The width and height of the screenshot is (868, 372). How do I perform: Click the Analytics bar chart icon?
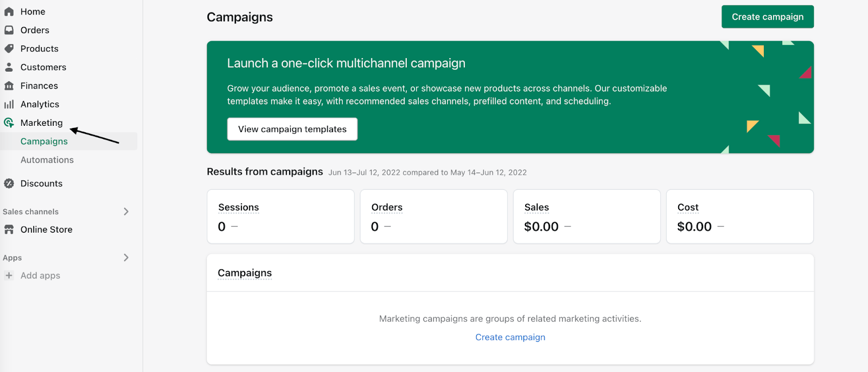(x=9, y=104)
